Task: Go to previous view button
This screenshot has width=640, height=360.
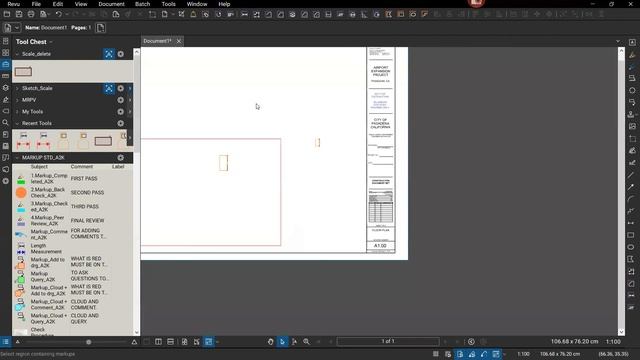Action: pyautogui.click(x=471, y=342)
